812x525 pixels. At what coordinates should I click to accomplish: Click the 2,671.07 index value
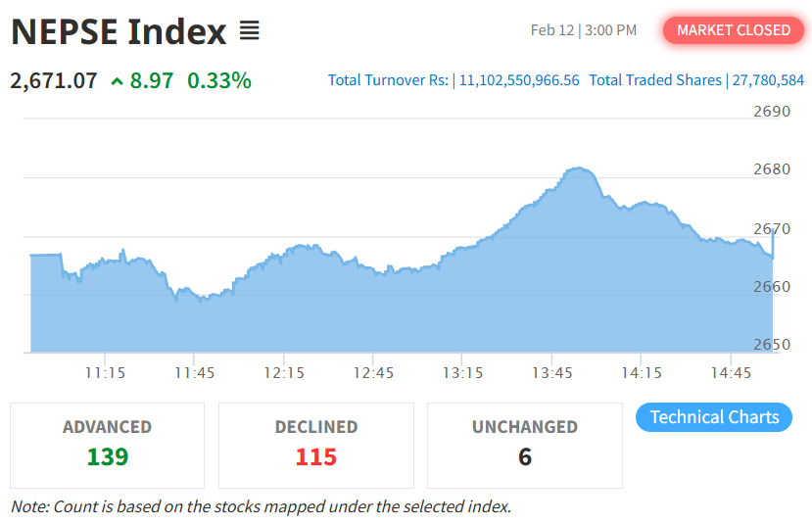click(54, 80)
